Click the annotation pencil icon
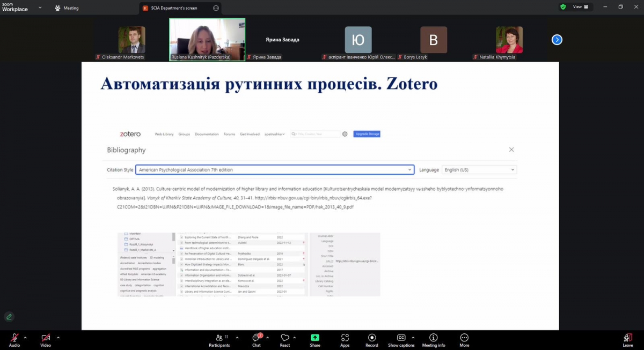 click(9, 317)
